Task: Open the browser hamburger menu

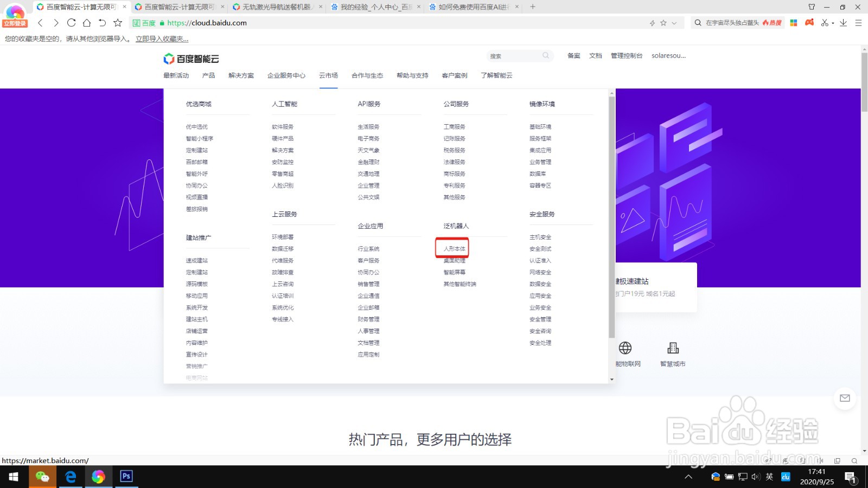Action: pyautogui.click(x=858, y=23)
